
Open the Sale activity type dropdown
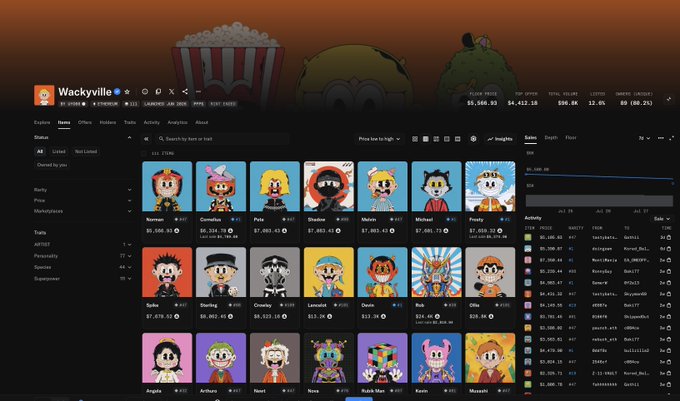(662, 218)
